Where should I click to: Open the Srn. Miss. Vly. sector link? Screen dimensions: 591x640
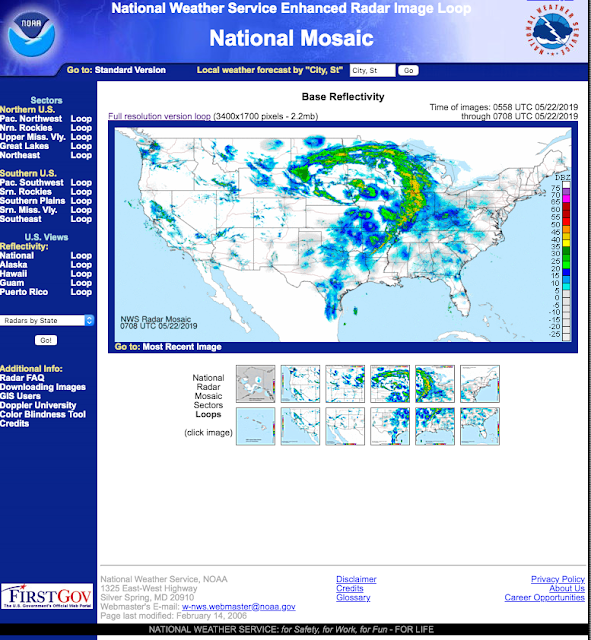(x=29, y=210)
